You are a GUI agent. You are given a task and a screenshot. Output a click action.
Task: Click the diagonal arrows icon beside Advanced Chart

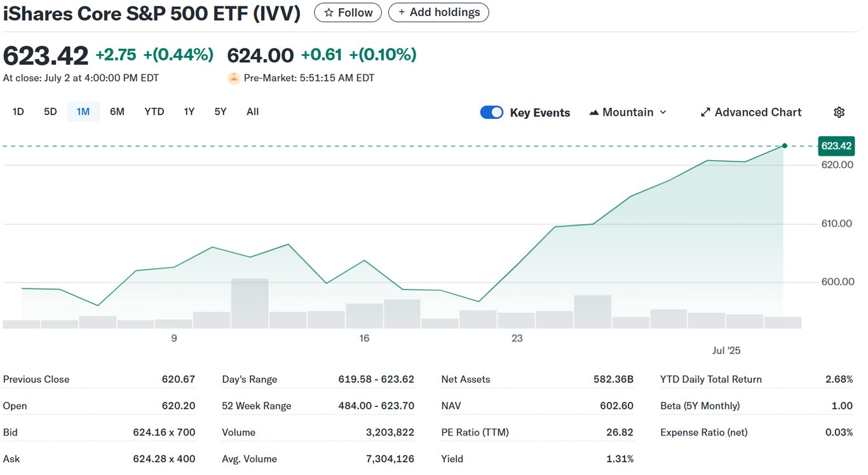pyautogui.click(x=705, y=112)
